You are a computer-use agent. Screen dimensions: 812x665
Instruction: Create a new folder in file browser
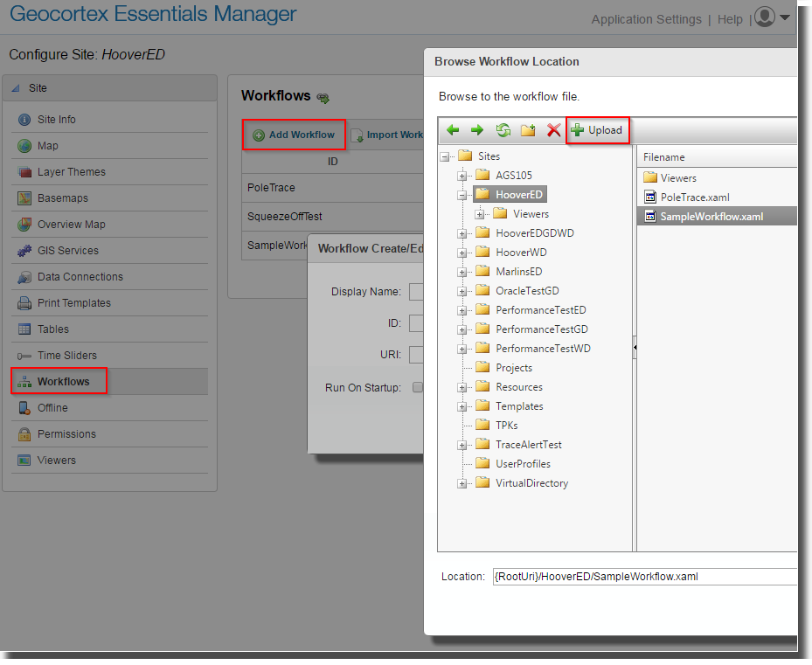[x=527, y=129]
